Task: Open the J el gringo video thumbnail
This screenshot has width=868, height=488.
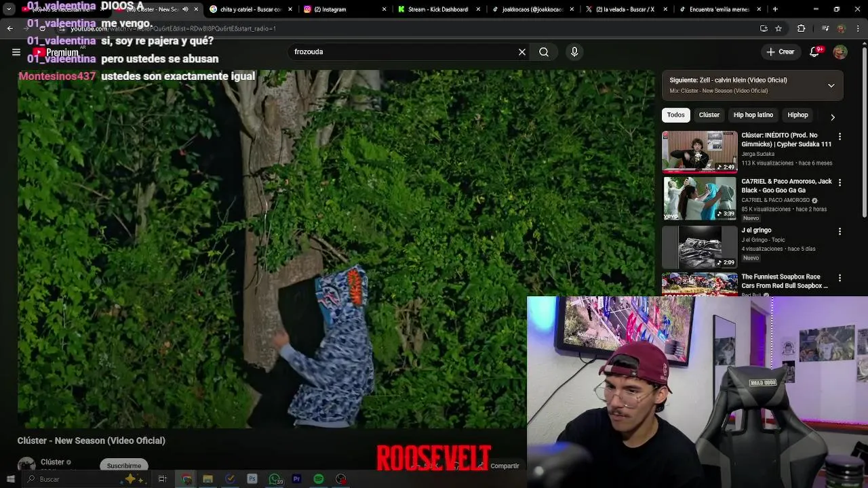Action: 700,247
